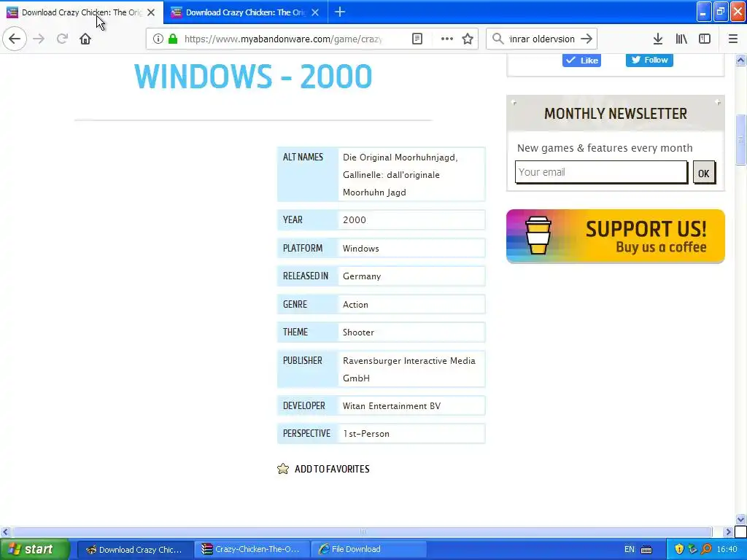Image resolution: width=747 pixels, height=560 pixels.
Task: Toggle reader view in address bar
Action: click(417, 39)
